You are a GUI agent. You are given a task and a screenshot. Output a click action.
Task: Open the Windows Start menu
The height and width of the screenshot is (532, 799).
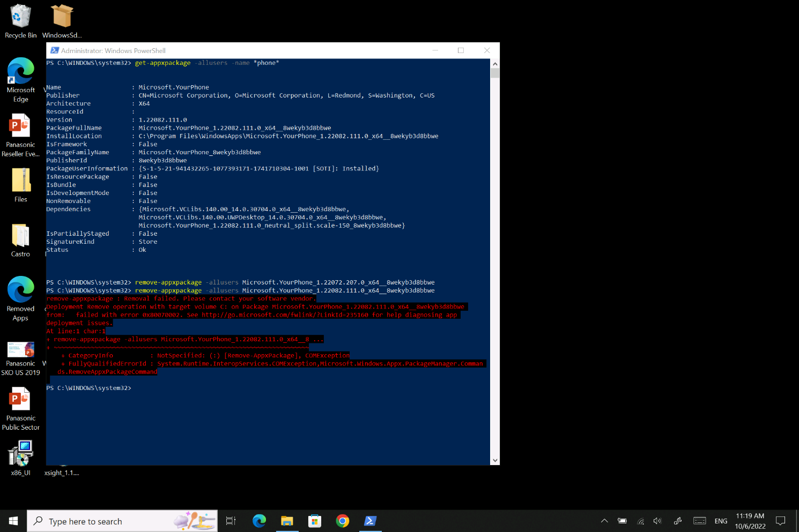[x=13, y=521]
